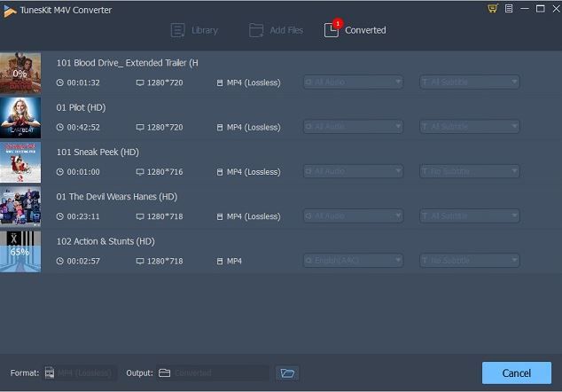Screen dimensions: 562x392
Task: Click resolution '1280*720' of Blood Drive trailer
Action: click(165, 82)
